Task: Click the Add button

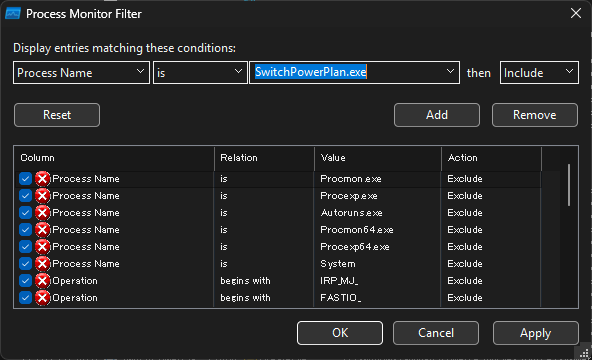Action: [x=437, y=115]
